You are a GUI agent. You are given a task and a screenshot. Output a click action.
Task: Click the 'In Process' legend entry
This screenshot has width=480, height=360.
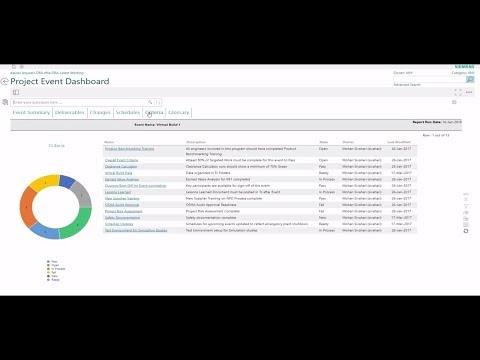[56, 269]
